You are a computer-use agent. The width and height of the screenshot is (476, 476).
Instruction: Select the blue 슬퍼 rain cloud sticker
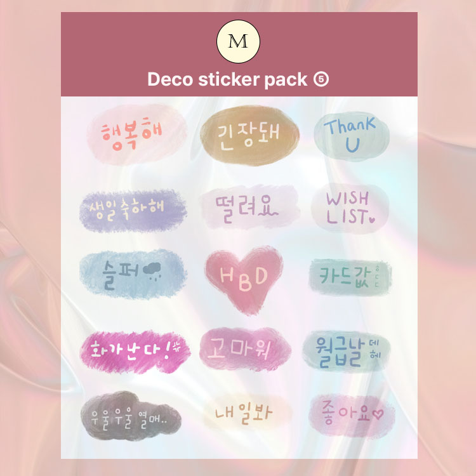coord(133,274)
